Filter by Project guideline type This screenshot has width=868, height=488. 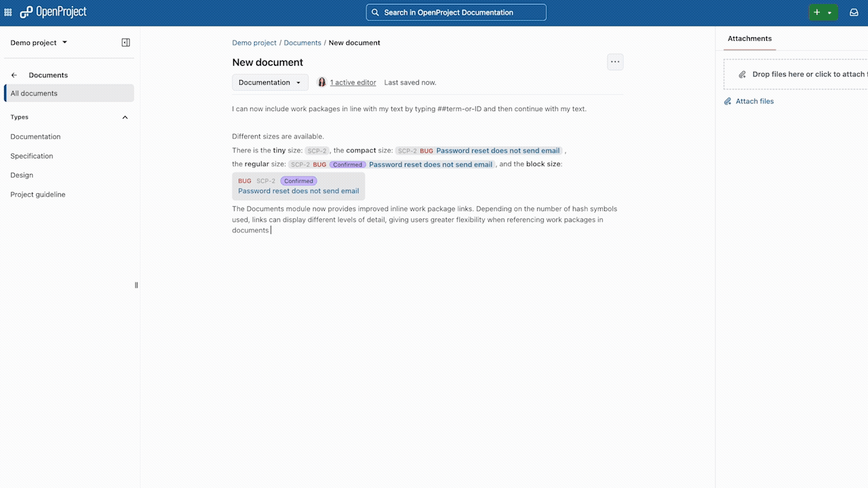[x=38, y=195]
